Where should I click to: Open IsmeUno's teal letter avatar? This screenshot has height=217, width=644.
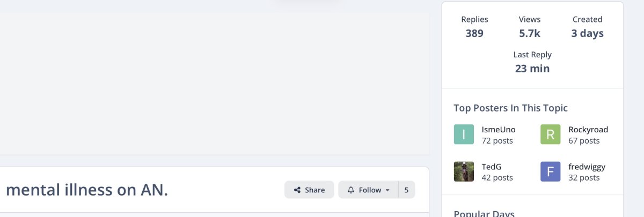(x=464, y=134)
